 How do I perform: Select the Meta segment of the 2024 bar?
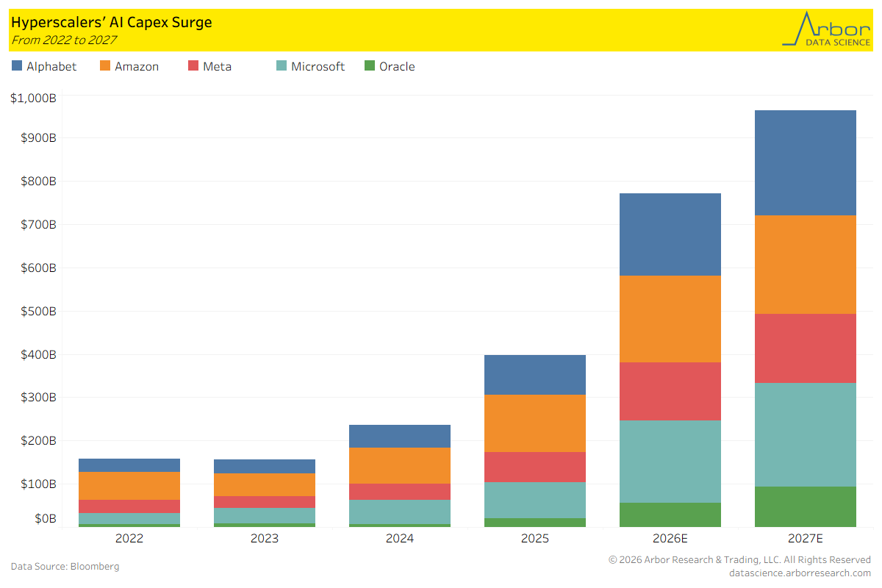pos(400,492)
